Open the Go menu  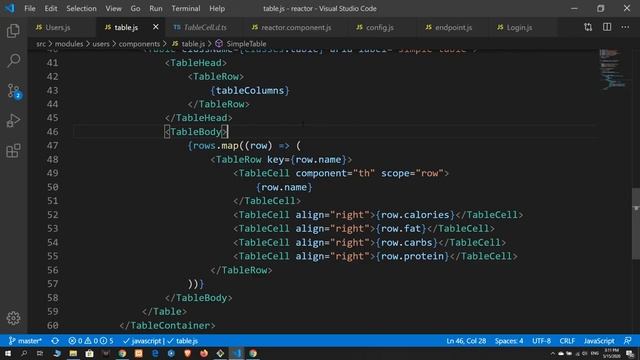pos(135,8)
